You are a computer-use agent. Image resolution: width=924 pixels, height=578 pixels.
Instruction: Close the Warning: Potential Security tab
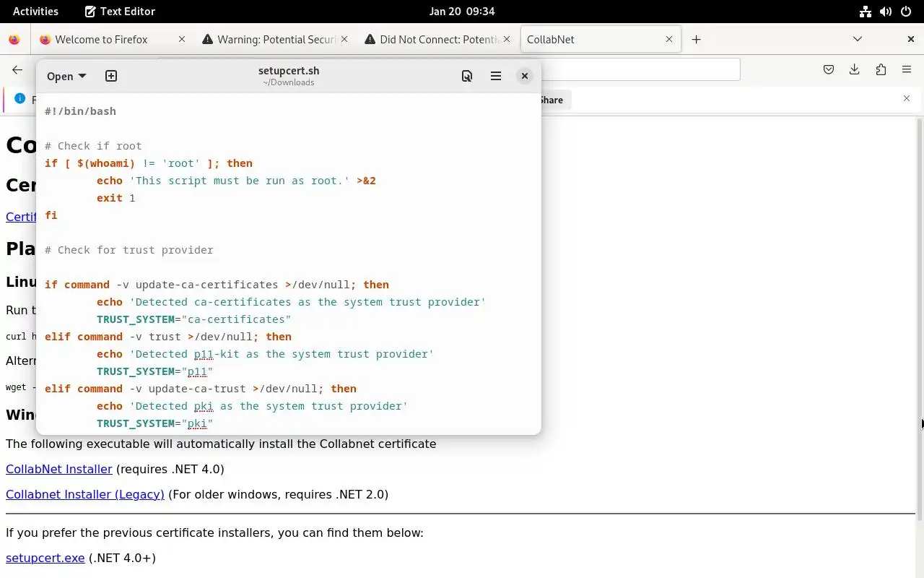click(x=344, y=40)
